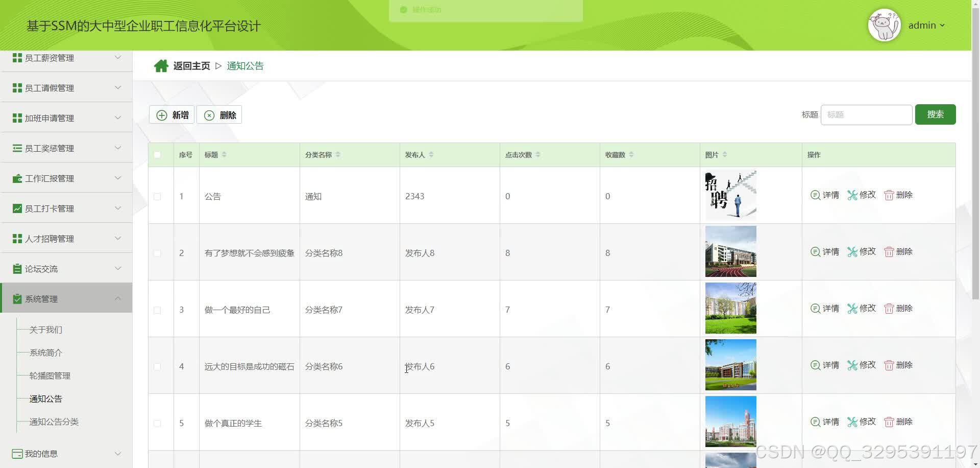Click the green 搜索 button
The height and width of the screenshot is (468, 980).
(x=935, y=114)
